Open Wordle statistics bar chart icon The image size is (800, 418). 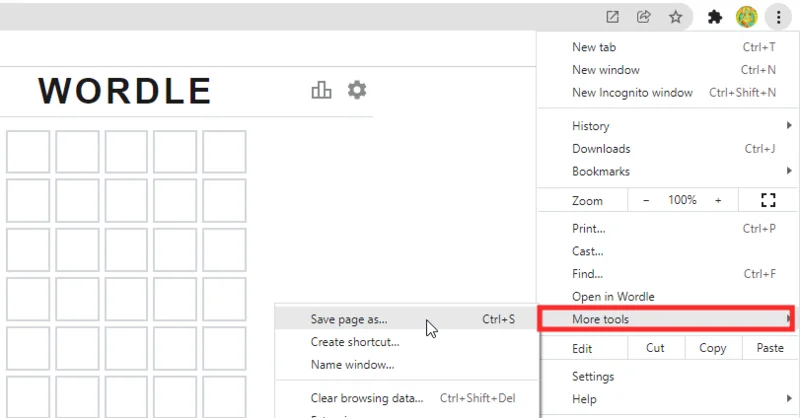click(x=321, y=90)
